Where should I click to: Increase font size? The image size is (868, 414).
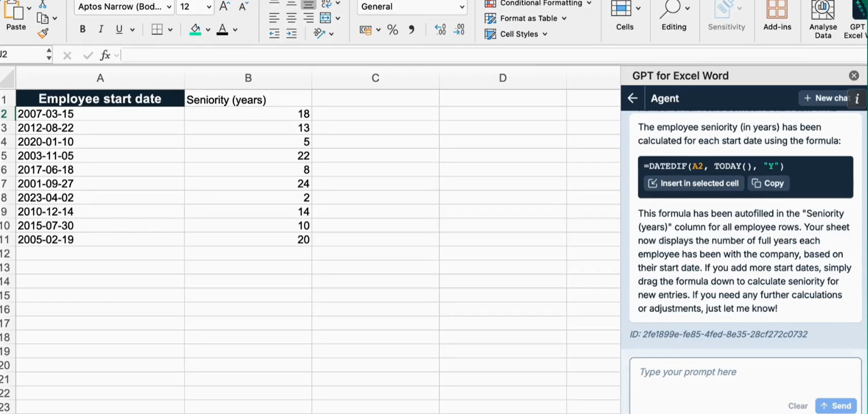[225, 6]
